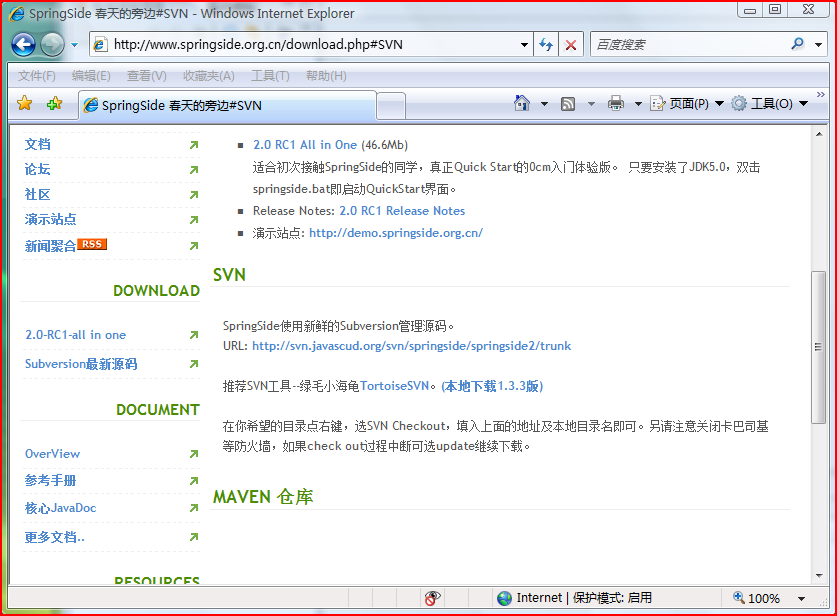Open the 查看(V) menu
837x616 pixels.
point(146,76)
